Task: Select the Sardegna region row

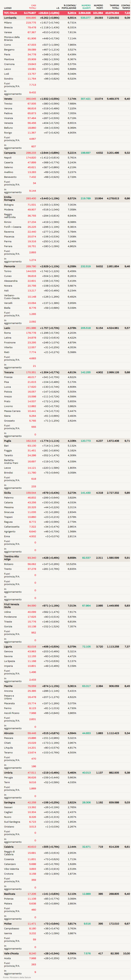Action: coord(67,802)
